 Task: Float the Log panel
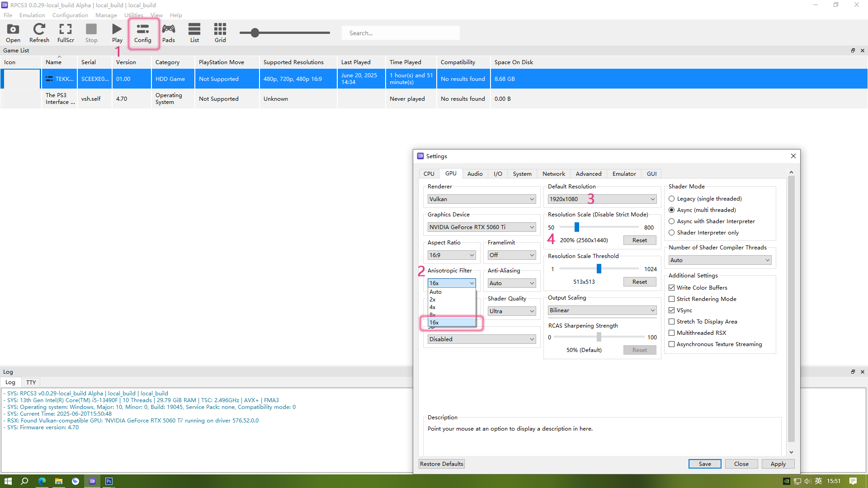click(853, 372)
